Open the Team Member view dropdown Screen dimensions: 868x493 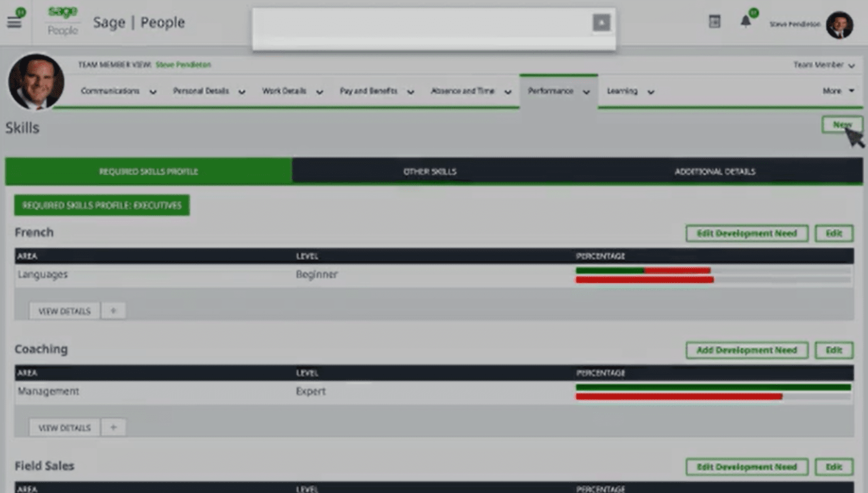coord(823,65)
